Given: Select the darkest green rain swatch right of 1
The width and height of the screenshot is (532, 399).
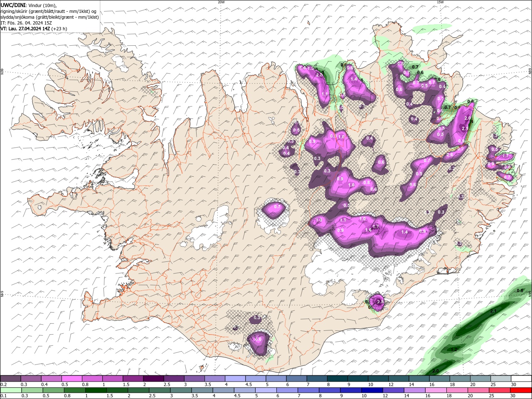Looking at the screenshot, I should pos(96,390).
